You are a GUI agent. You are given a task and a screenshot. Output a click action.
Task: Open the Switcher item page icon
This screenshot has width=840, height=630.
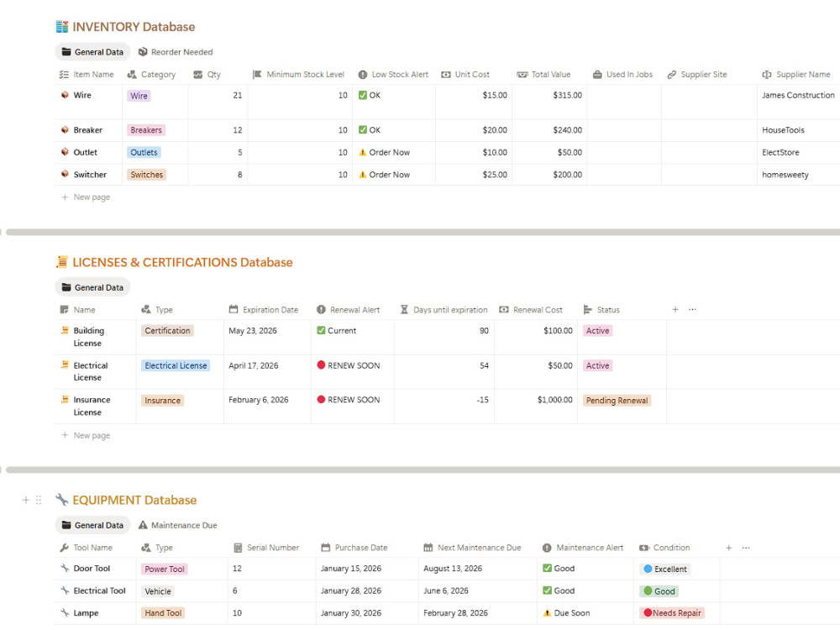65,174
